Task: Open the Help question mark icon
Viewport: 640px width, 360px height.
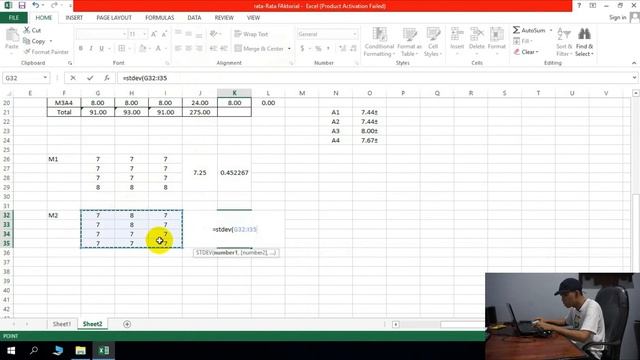Action: [579, 5]
